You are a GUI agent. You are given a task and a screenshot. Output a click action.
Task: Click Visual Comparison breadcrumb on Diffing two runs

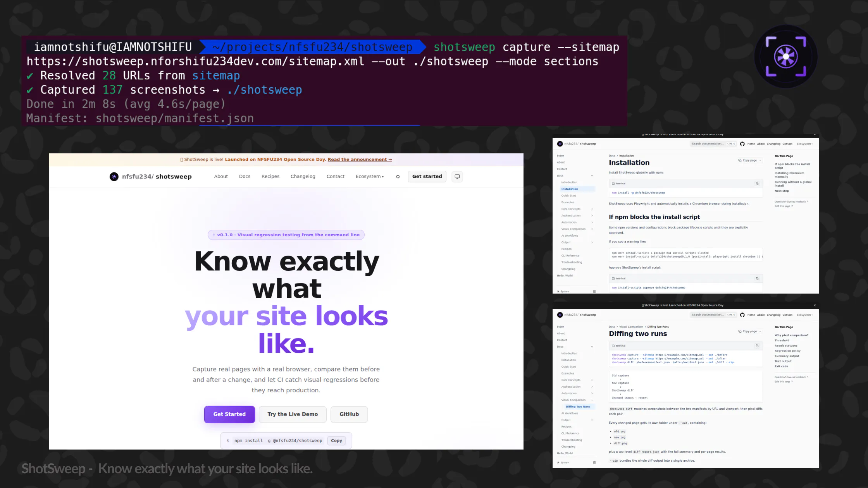coord(631,327)
